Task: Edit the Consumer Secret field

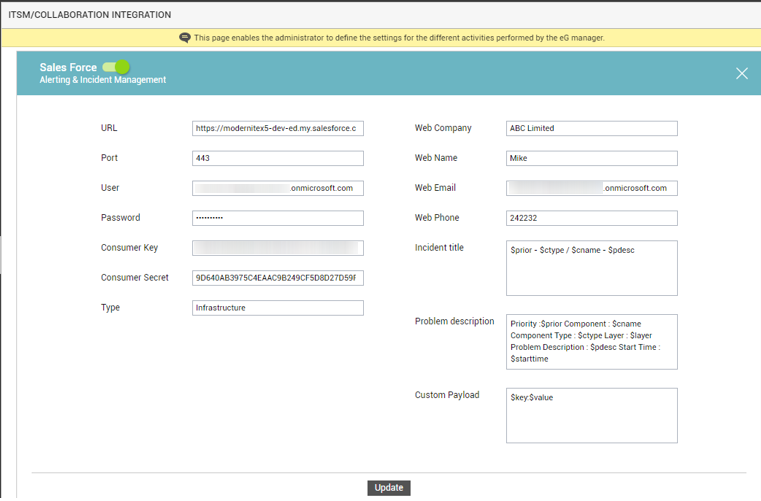Action: (278, 278)
